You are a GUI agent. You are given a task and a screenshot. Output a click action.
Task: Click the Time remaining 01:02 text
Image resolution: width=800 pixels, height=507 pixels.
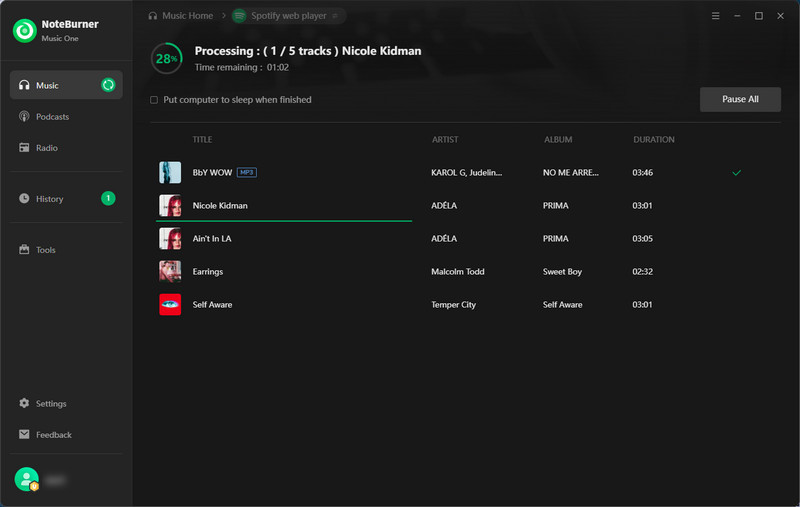click(241, 67)
